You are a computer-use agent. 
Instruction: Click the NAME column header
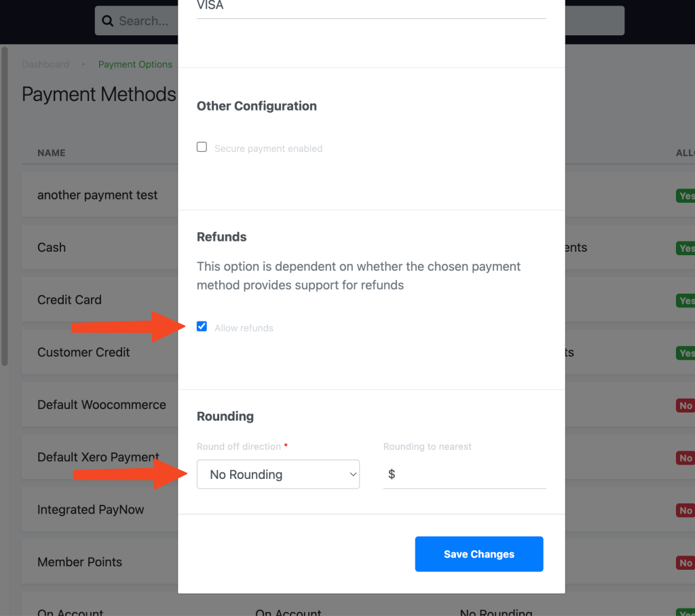point(52,153)
